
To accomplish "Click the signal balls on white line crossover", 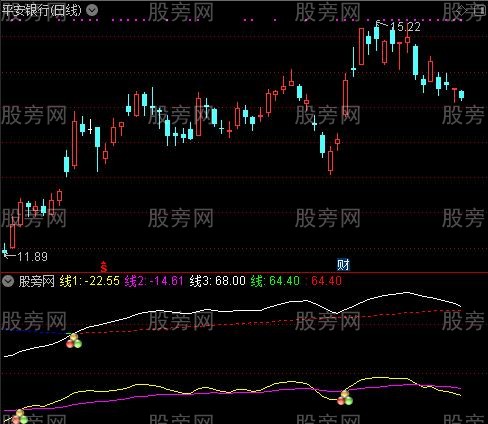I will pyautogui.click(x=74, y=341).
